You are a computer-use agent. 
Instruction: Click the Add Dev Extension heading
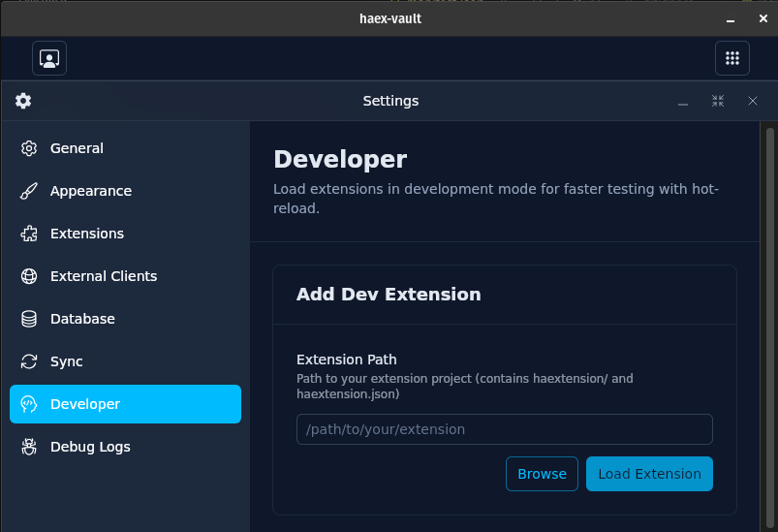point(389,295)
